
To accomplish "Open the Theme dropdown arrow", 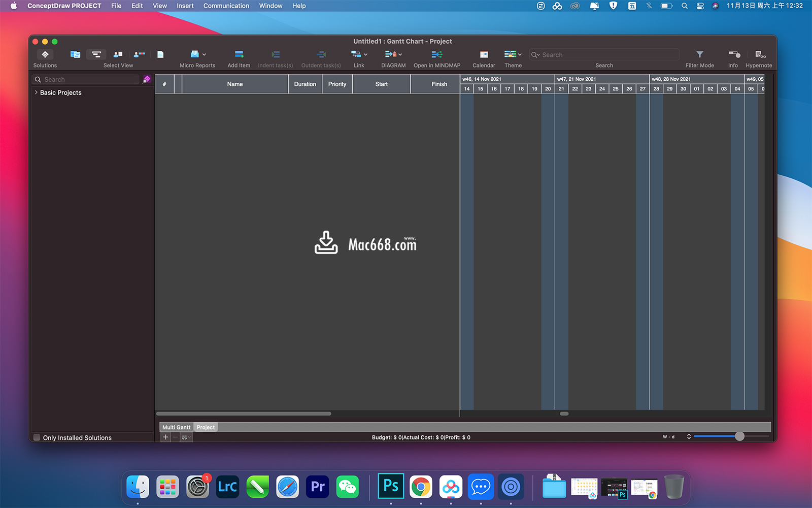I will coord(520,54).
